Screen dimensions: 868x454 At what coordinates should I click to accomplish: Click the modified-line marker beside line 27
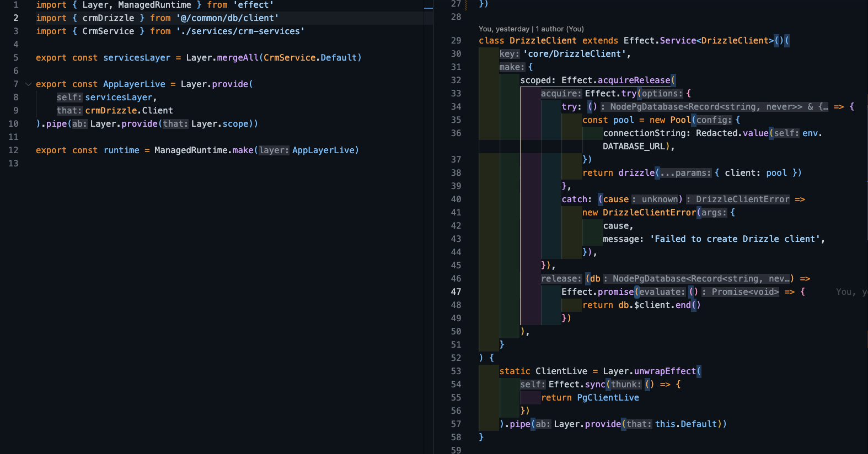point(467,5)
